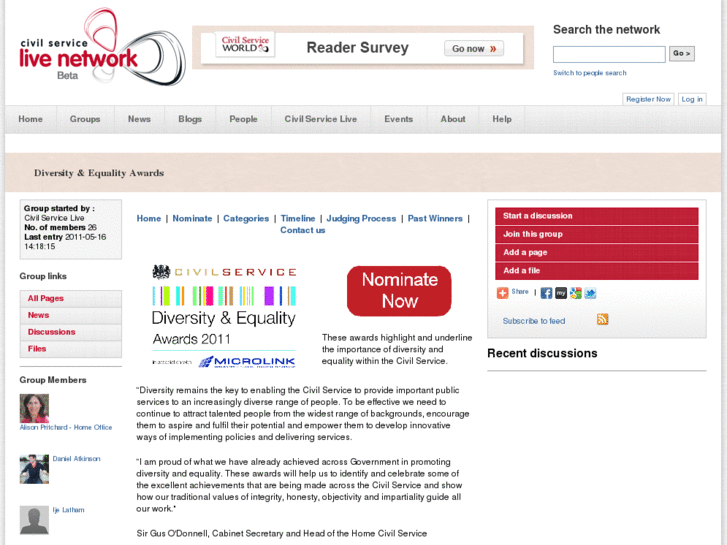Open the Events navigation tab
Viewport: 727px width, 545px height.
(399, 119)
